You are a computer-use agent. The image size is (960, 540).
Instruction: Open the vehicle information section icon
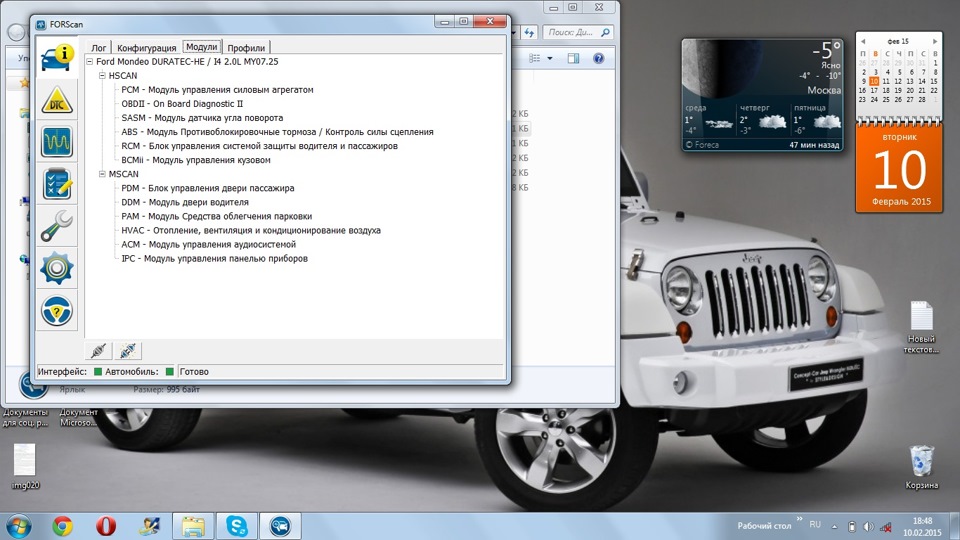click(x=57, y=58)
